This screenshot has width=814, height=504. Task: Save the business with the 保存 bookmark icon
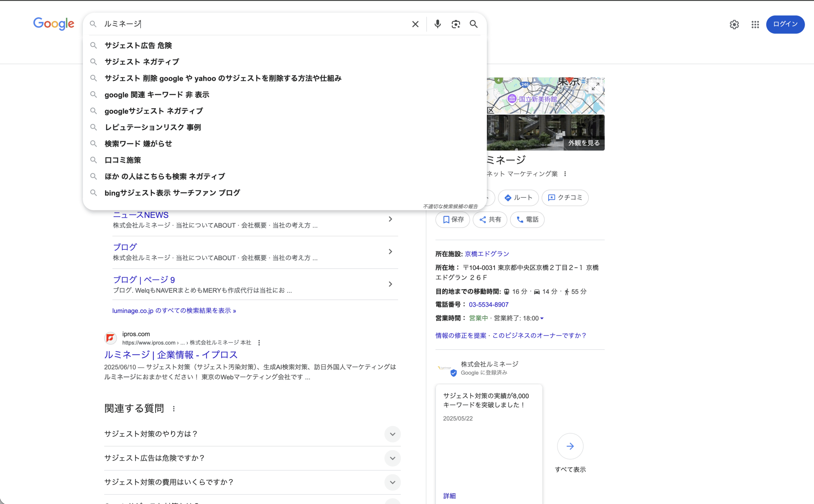click(x=452, y=219)
